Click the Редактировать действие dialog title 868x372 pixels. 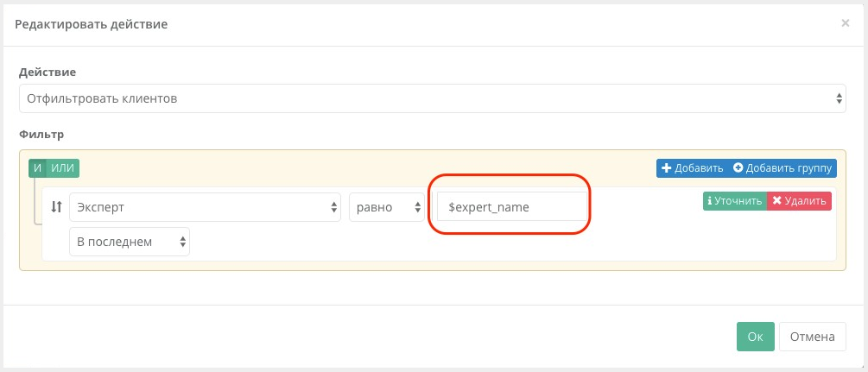(92, 24)
